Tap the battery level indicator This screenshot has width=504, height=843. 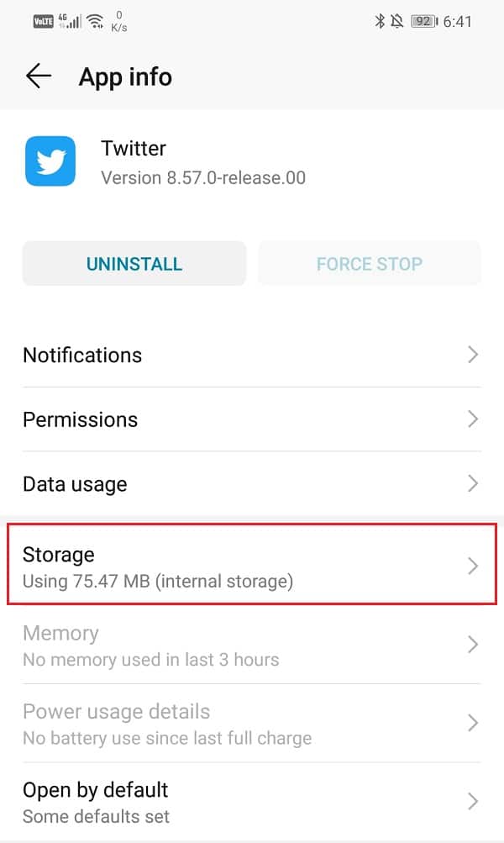423,22
